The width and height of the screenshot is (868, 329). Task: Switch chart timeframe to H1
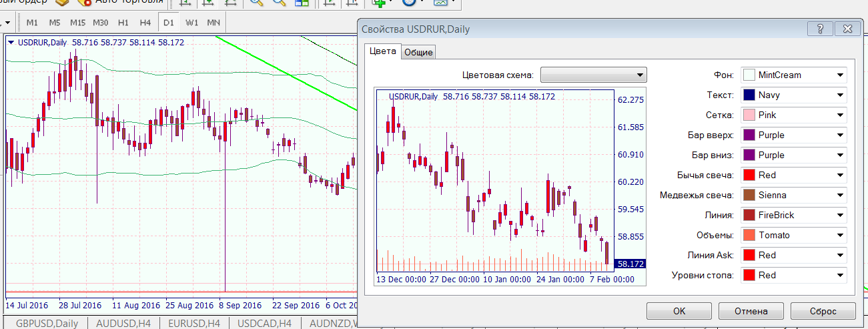[123, 23]
